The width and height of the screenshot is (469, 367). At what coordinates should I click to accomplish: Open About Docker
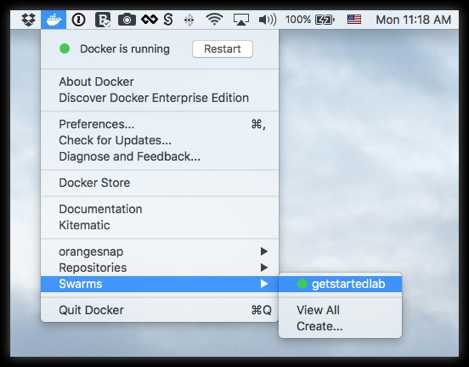(x=160, y=82)
